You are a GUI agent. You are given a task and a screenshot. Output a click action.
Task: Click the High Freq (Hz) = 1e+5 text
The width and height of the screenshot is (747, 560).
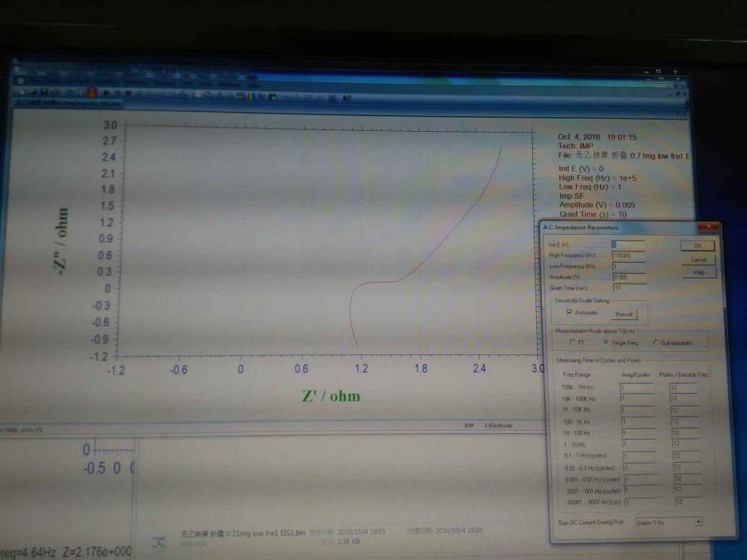598,178
